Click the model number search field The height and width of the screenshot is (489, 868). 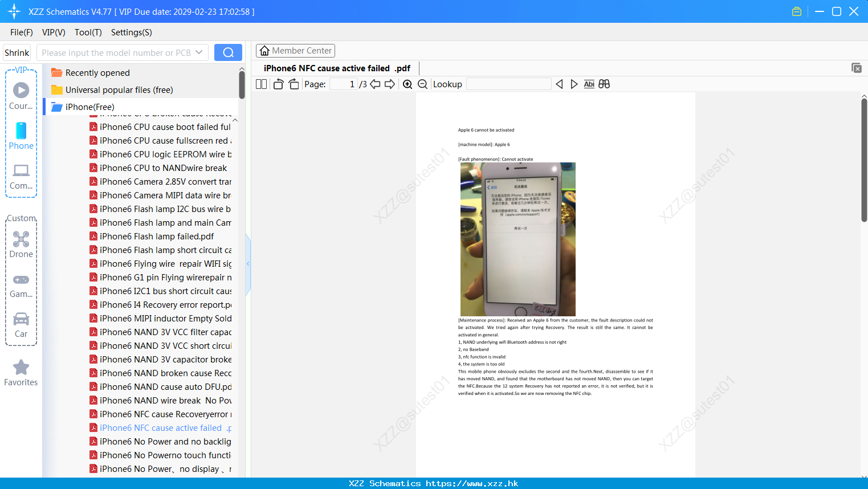(x=116, y=52)
